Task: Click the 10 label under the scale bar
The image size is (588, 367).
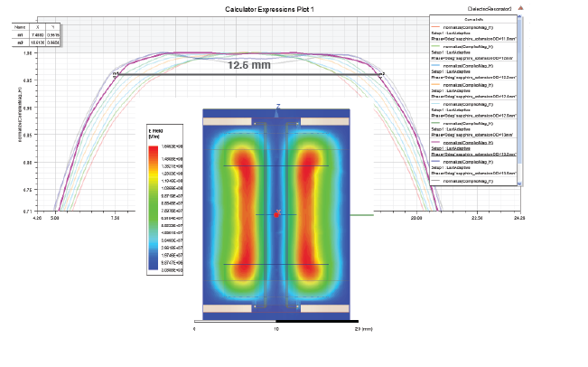Action: point(276,329)
